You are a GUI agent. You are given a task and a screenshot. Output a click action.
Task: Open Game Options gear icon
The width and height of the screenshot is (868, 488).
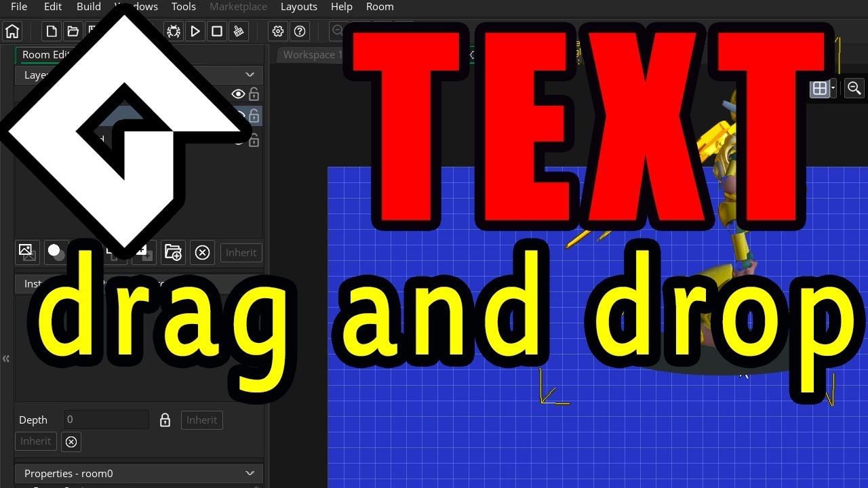[x=278, y=31]
